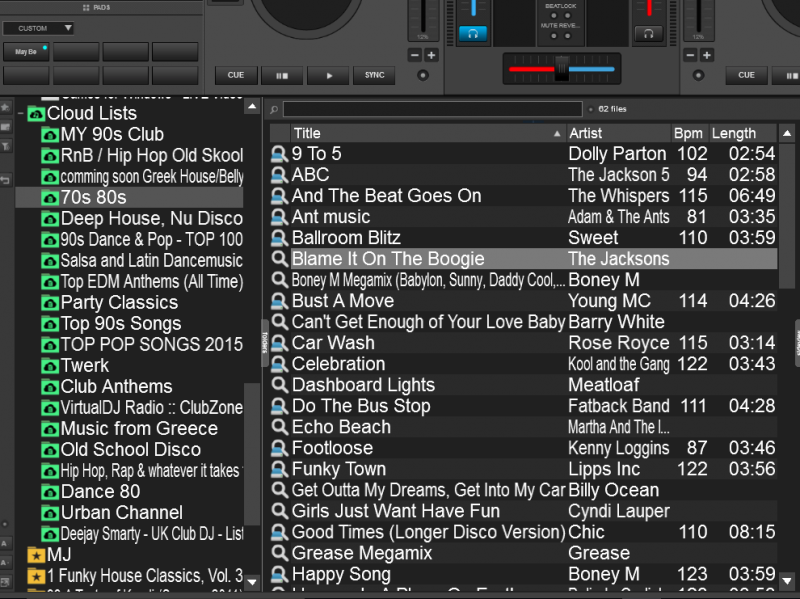Click the magnifier icon next to Girls Just Want Have Fun
Screen dimensions: 800x599
click(x=279, y=511)
